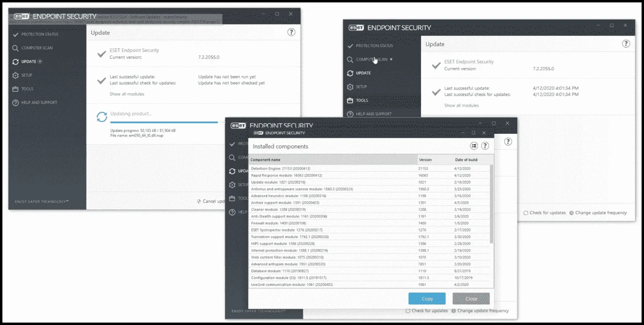
Task: Click Check for updates in the right window
Action: [x=544, y=213]
